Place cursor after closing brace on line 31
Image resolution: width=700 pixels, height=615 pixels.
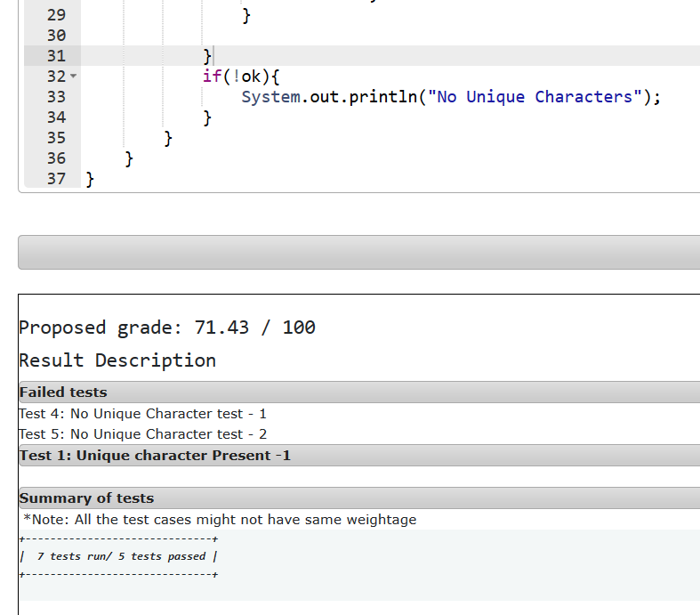point(213,56)
